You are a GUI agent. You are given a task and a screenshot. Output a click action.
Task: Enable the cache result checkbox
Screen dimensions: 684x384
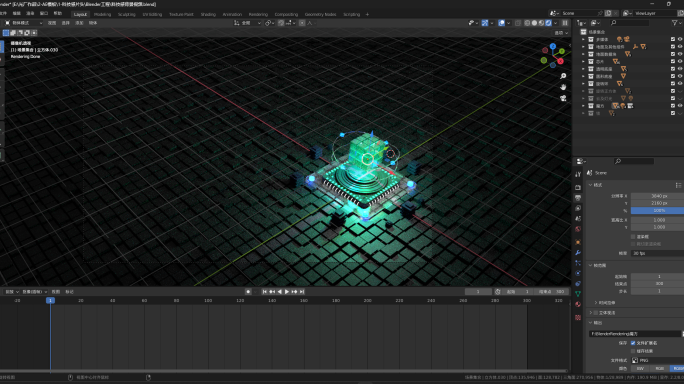[633, 351]
